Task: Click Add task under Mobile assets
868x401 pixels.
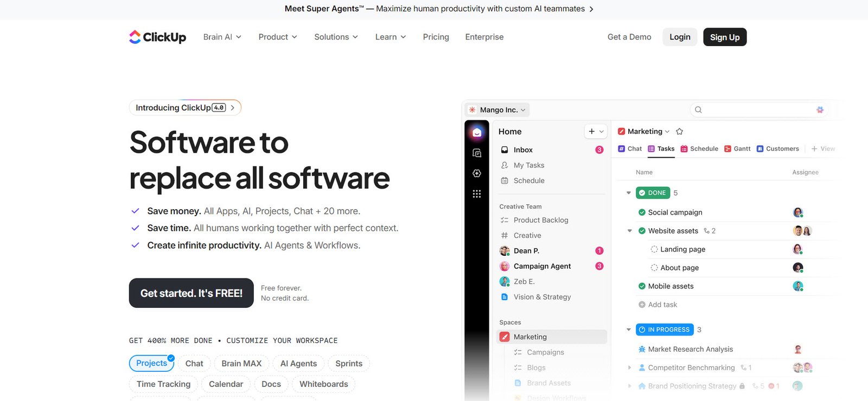Action: [x=658, y=305]
